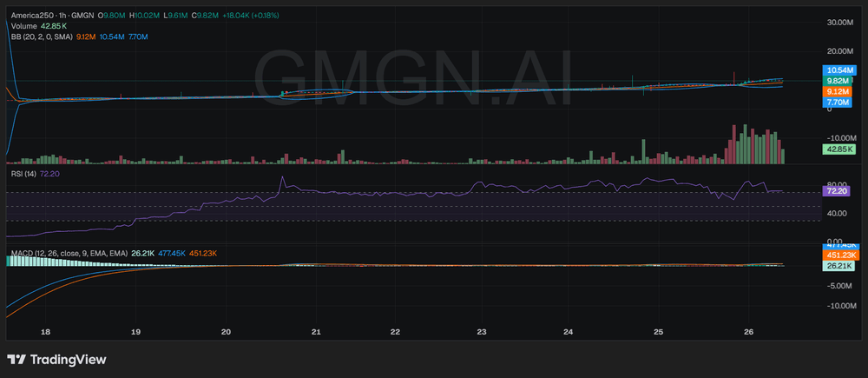
Task: Click the 72.20 value beside RSI (14) legend
Action: 49,174
